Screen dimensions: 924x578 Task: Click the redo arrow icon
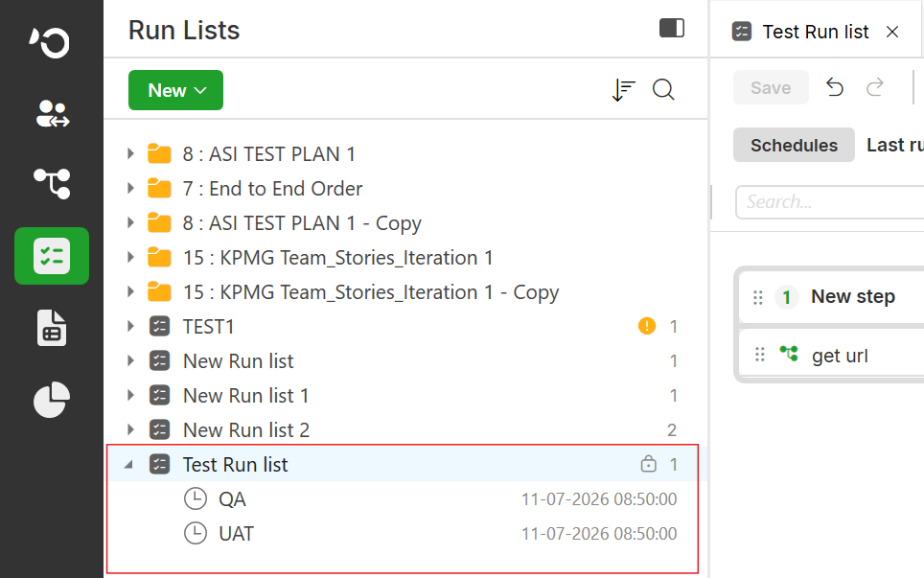(x=875, y=87)
